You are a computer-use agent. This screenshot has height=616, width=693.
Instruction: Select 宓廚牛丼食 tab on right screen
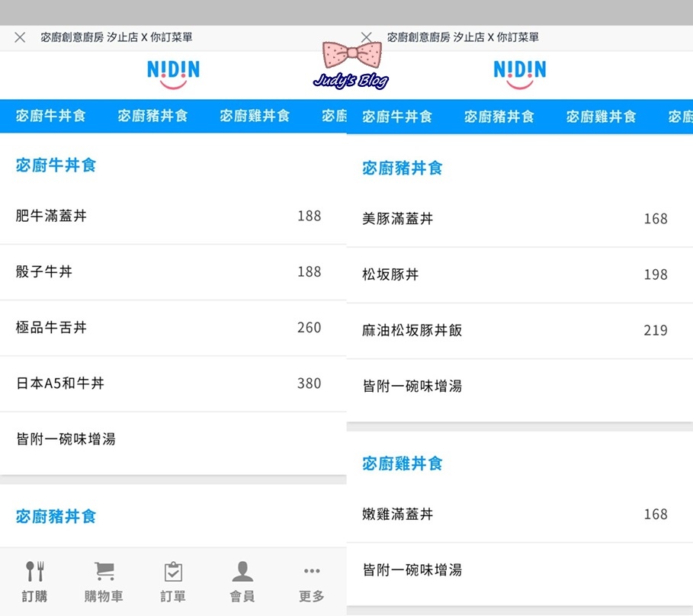pyautogui.click(x=397, y=117)
